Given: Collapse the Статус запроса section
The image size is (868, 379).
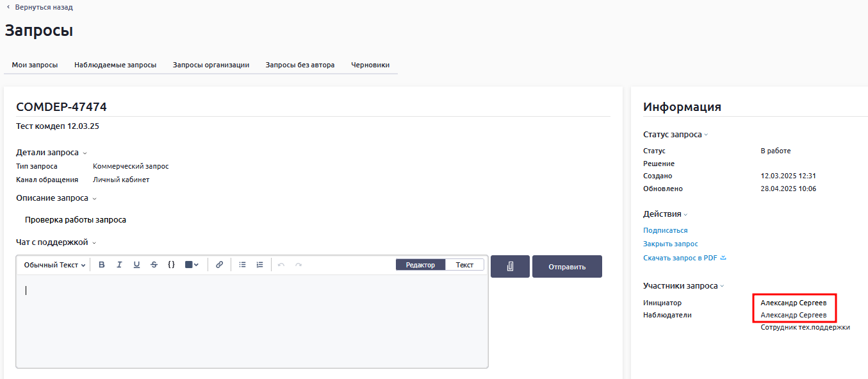Looking at the screenshot, I should tap(676, 135).
